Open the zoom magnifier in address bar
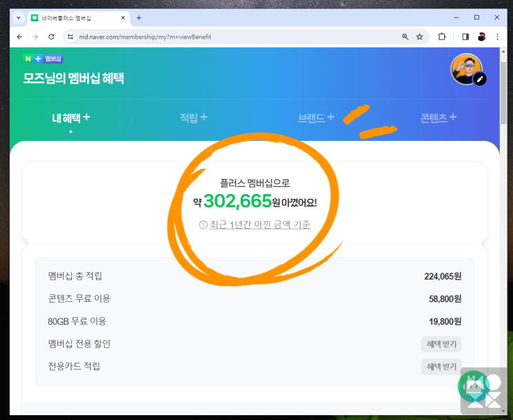The width and height of the screenshot is (513, 420). (x=405, y=37)
